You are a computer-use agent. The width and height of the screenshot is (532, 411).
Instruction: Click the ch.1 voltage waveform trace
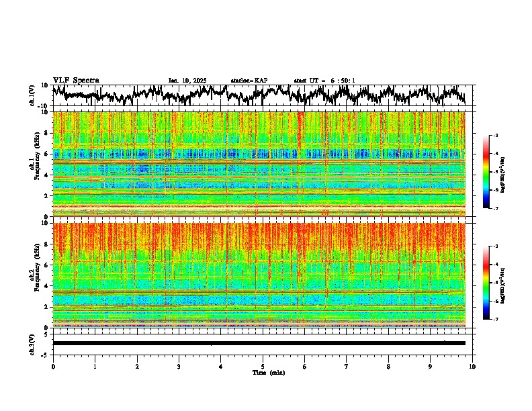[259, 95]
